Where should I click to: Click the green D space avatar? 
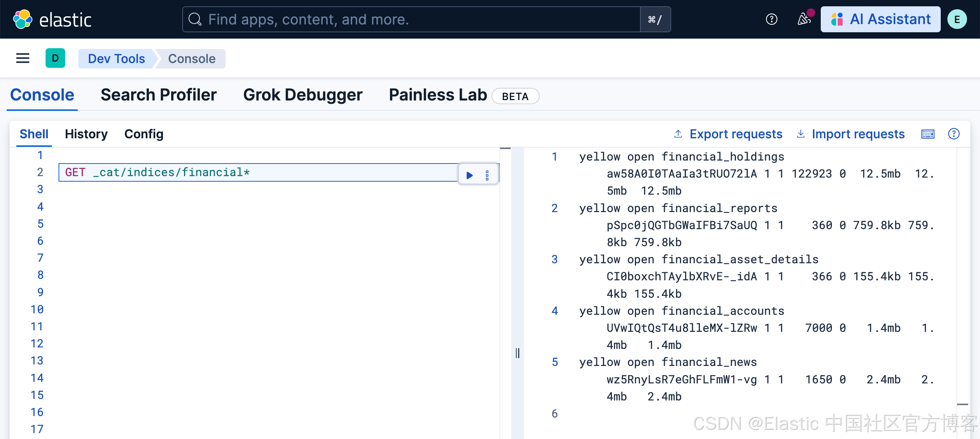[x=55, y=58]
